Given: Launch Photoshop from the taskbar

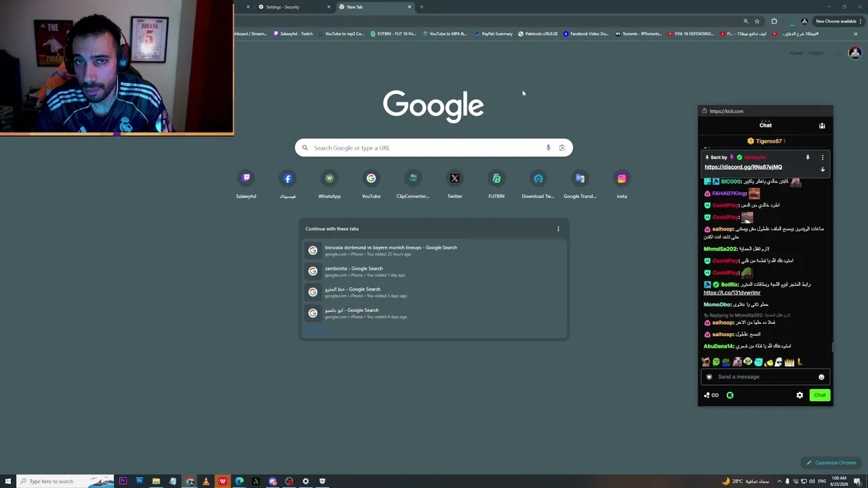Looking at the screenshot, I should click(139, 481).
